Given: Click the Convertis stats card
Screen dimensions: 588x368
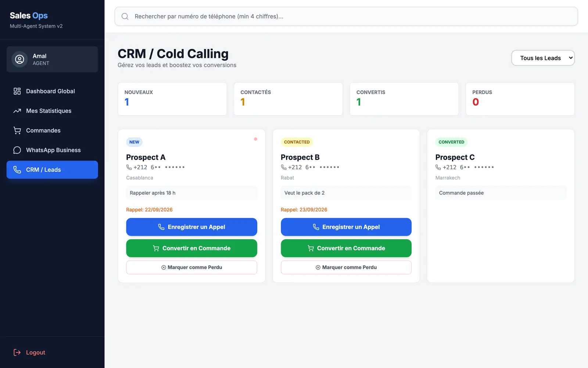Looking at the screenshot, I should click(404, 99).
